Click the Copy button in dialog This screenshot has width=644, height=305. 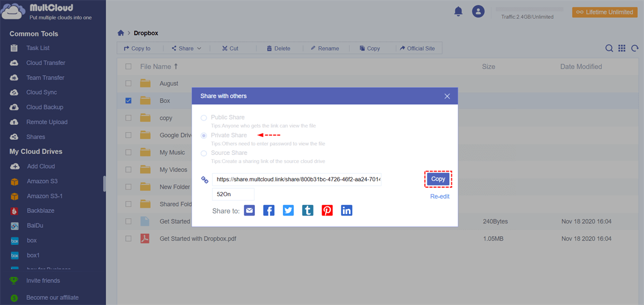(x=438, y=179)
